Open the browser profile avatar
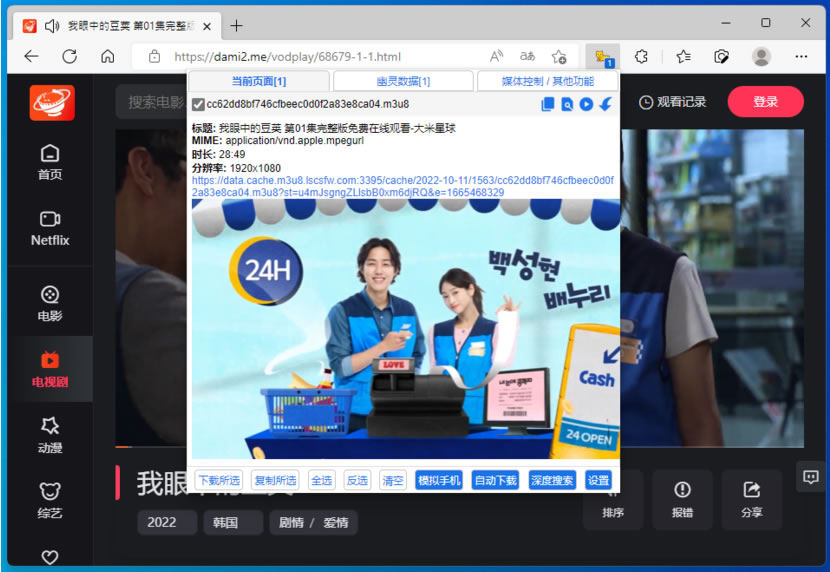Viewport: 830px width, 572px height. tap(761, 57)
